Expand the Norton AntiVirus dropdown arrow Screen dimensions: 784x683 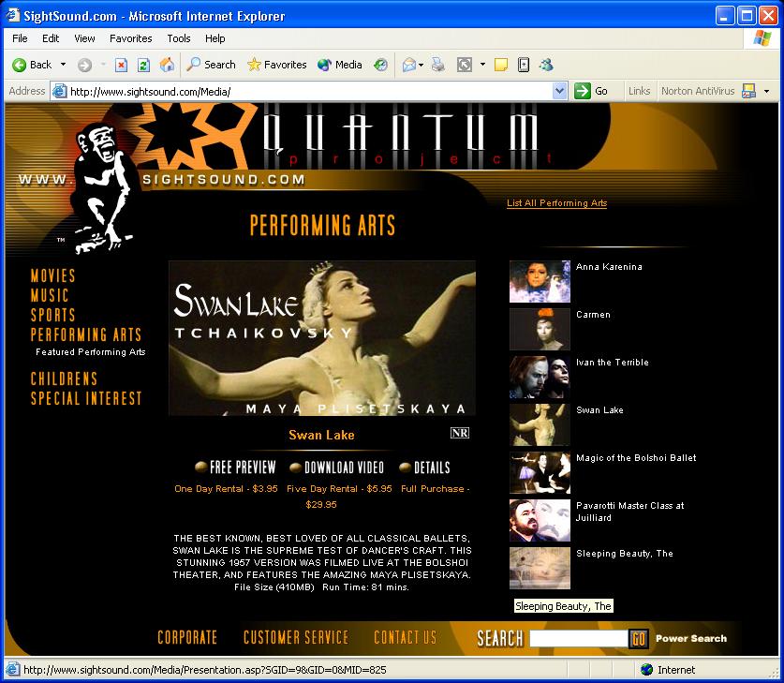coord(766,91)
